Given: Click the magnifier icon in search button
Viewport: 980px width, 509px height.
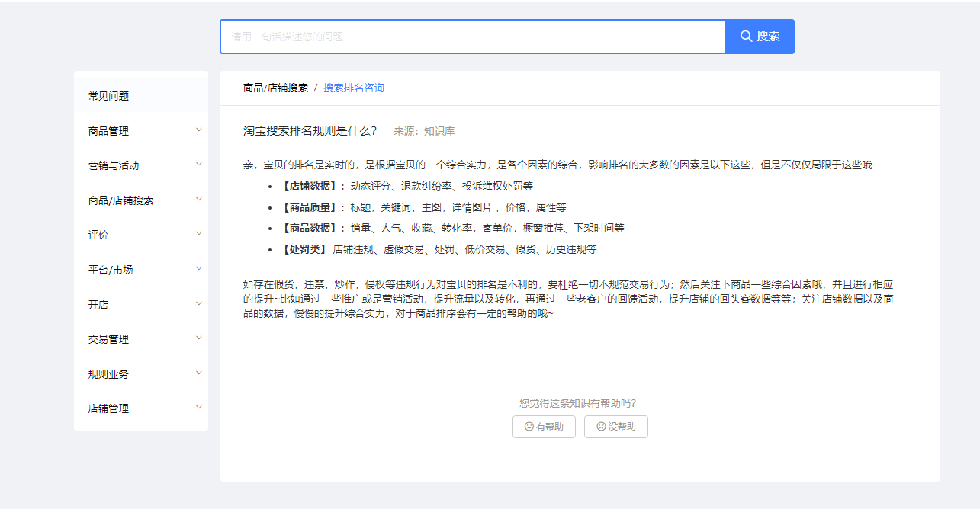Looking at the screenshot, I should [746, 37].
